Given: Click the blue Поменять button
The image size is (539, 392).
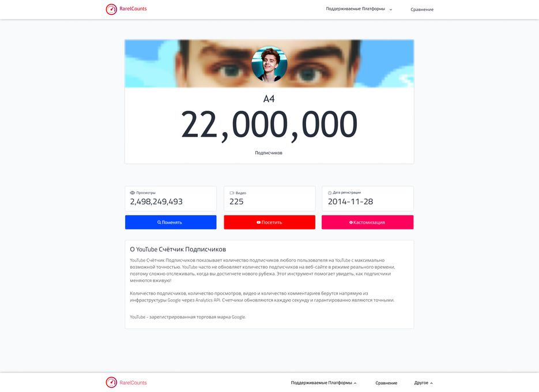Looking at the screenshot, I should [171, 222].
